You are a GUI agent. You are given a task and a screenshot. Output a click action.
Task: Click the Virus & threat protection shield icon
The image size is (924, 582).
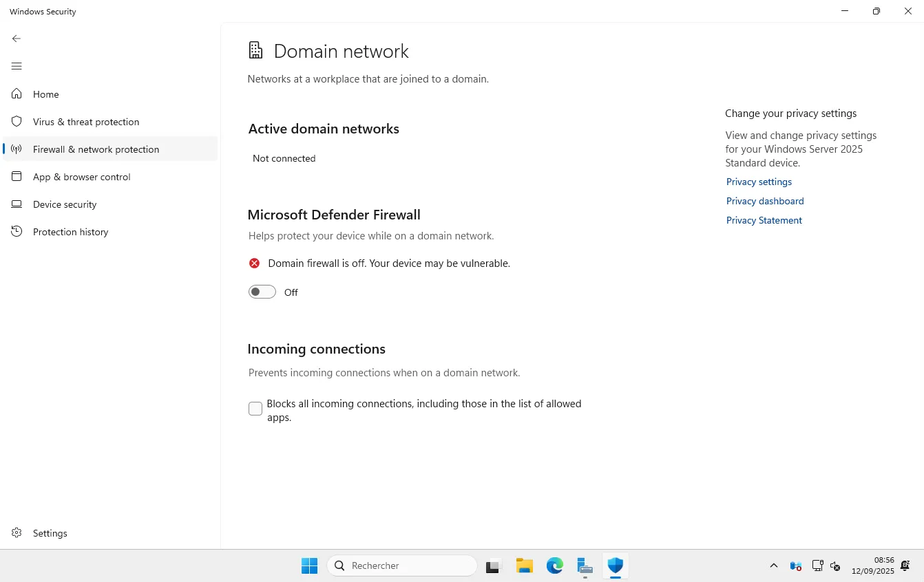point(17,122)
